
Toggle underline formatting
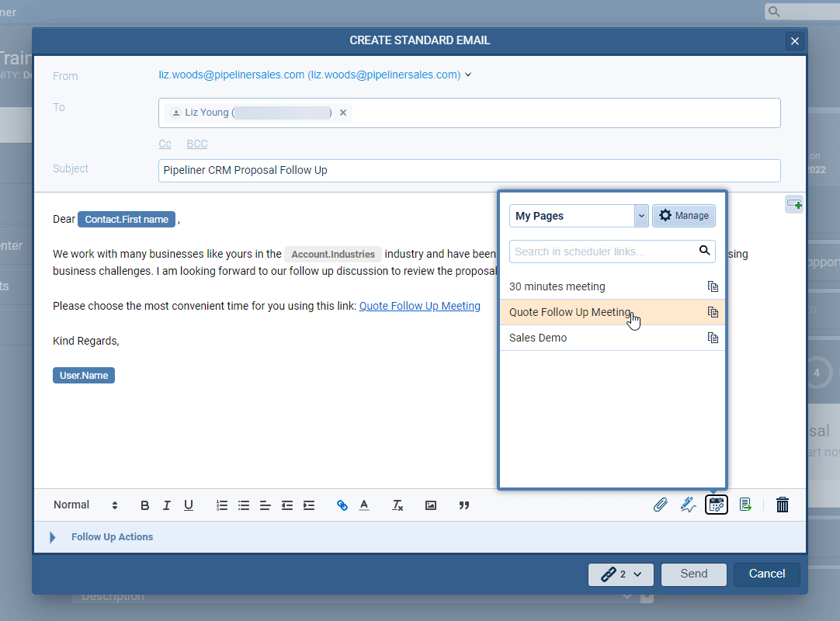click(x=189, y=505)
